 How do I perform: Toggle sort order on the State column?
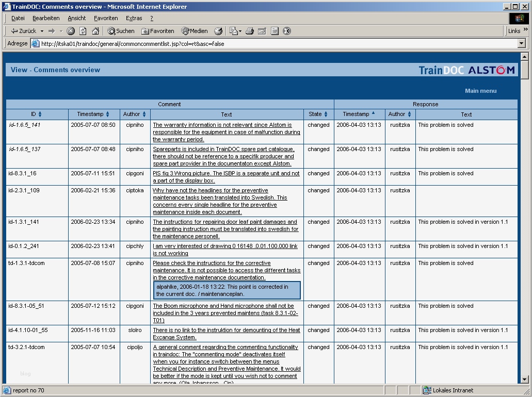click(326, 114)
